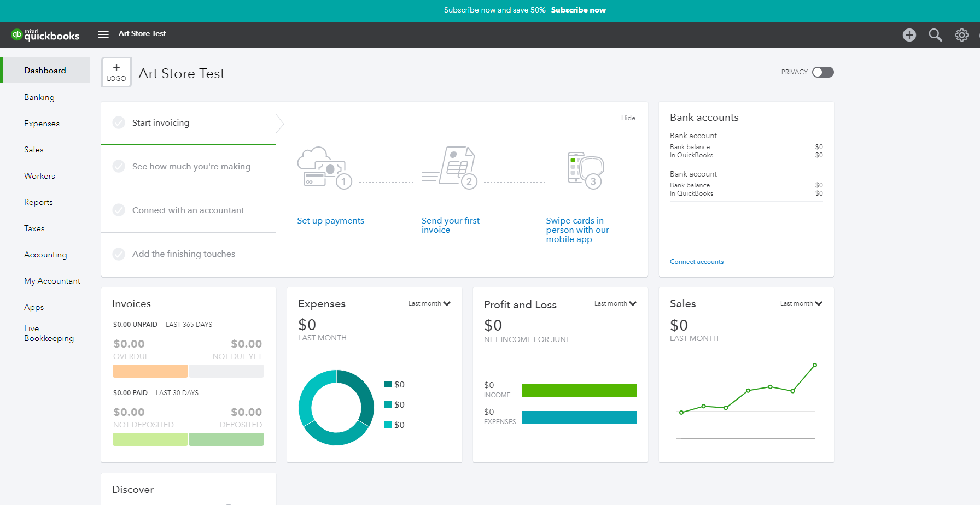Open the Reports section
This screenshot has height=505, width=980.
38,202
